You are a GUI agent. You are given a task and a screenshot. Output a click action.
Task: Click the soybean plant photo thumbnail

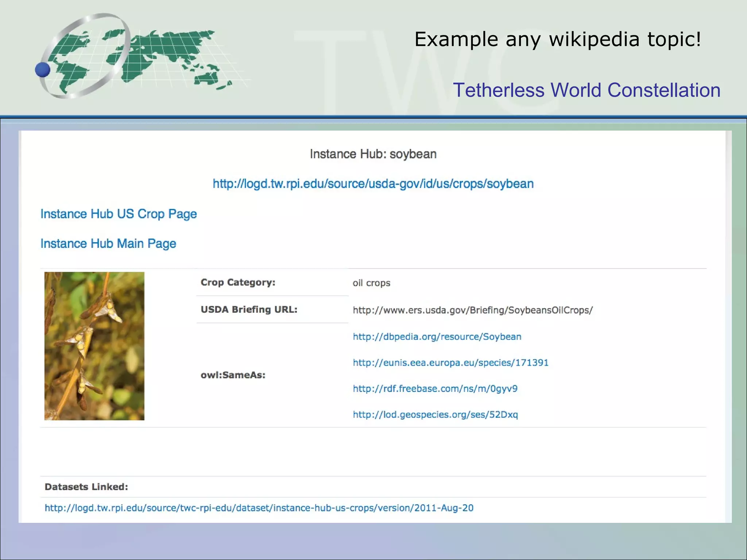[94, 346]
